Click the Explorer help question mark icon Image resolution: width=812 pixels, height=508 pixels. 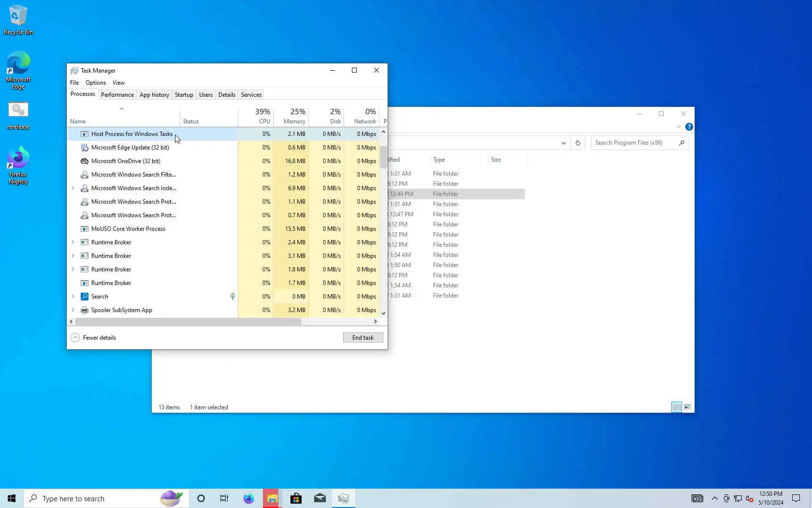(x=689, y=127)
